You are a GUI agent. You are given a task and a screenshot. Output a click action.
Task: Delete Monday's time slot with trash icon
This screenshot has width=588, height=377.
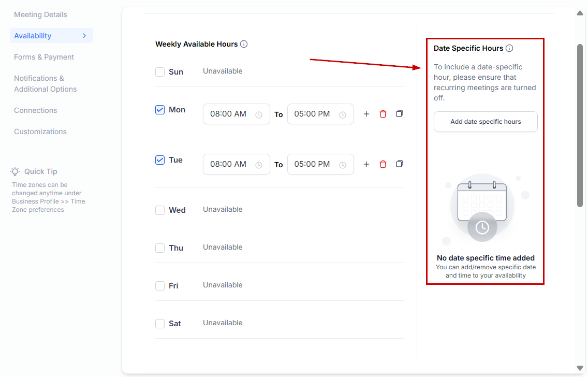click(x=383, y=114)
